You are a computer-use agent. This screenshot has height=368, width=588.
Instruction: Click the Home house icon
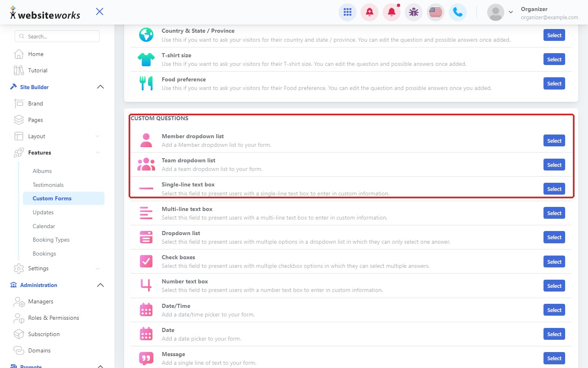click(19, 54)
